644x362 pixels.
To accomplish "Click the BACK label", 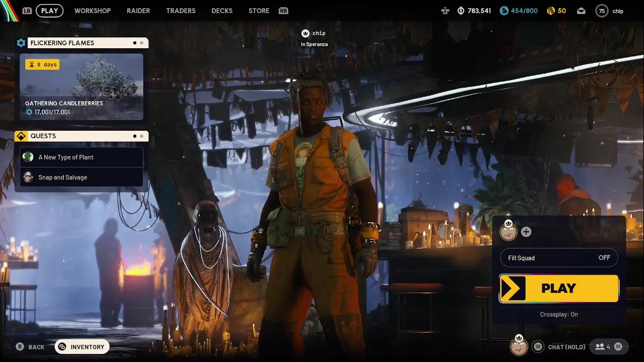I will 36,347.
